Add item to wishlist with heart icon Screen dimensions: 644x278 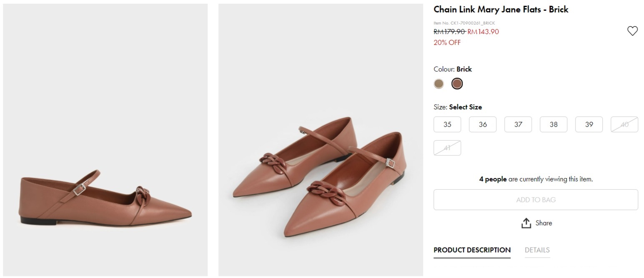pos(632,31)
